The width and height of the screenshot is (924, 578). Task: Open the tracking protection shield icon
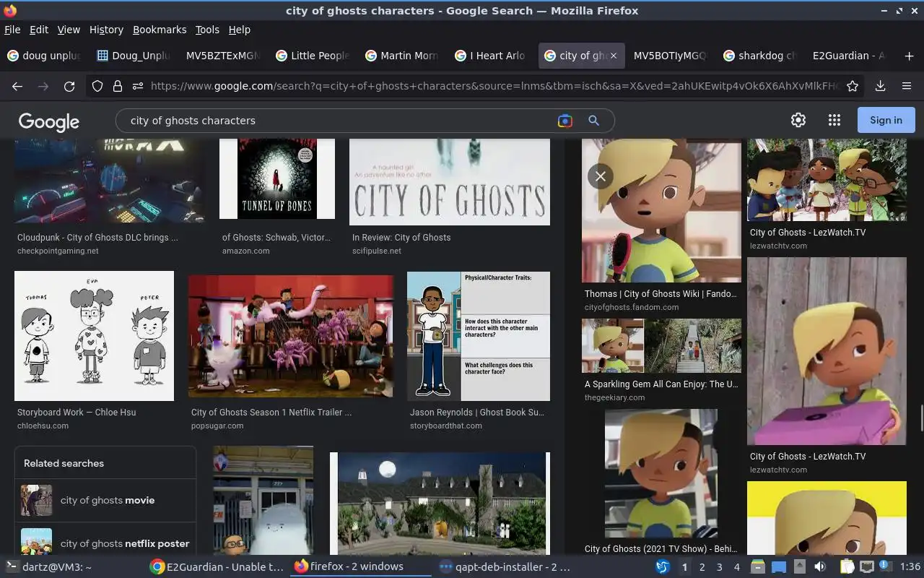pos(97,86)
